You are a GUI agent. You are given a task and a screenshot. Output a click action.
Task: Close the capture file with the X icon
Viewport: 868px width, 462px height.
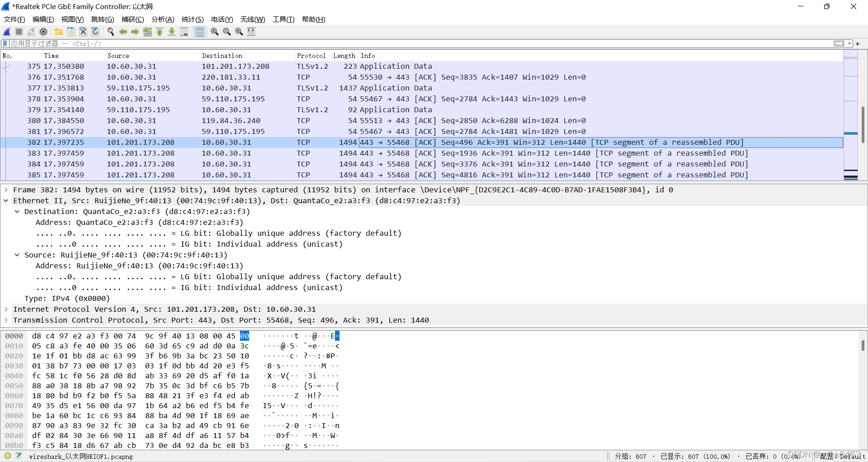pyautogui.click(x=83, y=32)
